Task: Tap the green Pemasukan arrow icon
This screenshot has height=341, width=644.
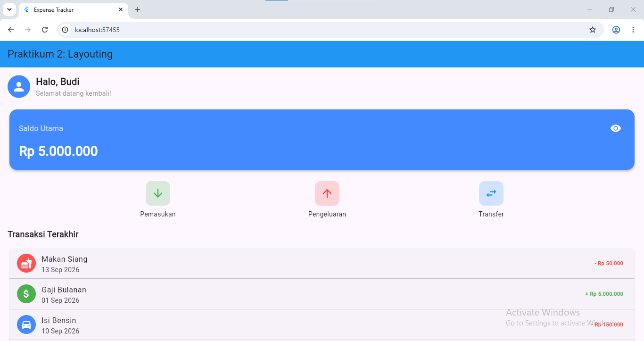Action: coord(158,193)
